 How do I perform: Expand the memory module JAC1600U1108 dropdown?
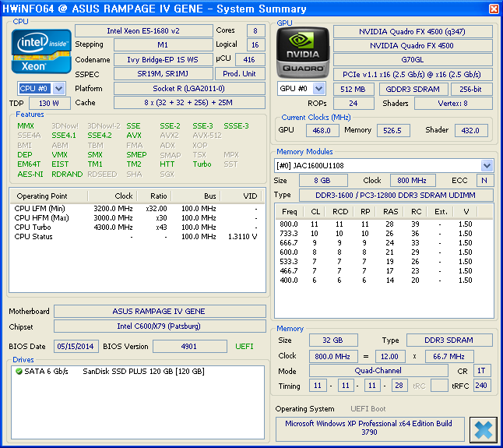487,166
